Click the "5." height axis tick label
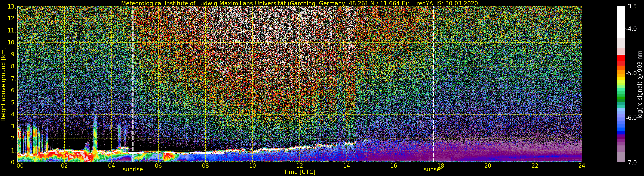Screen dimensions: 644x176 [x=13, y=102]
